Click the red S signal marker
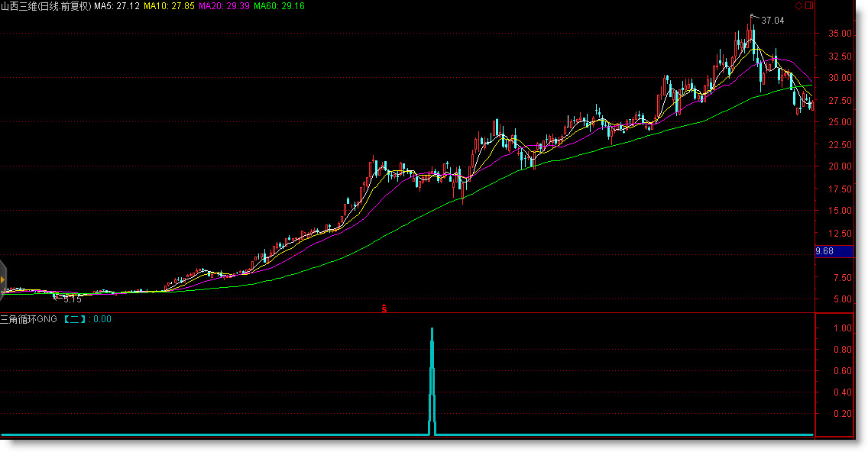 (x=384, y=308)
